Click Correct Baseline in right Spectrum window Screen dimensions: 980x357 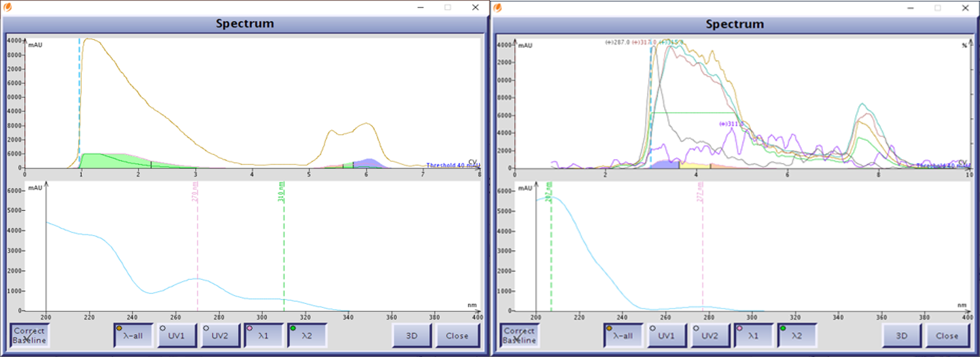tap(519, 335)
